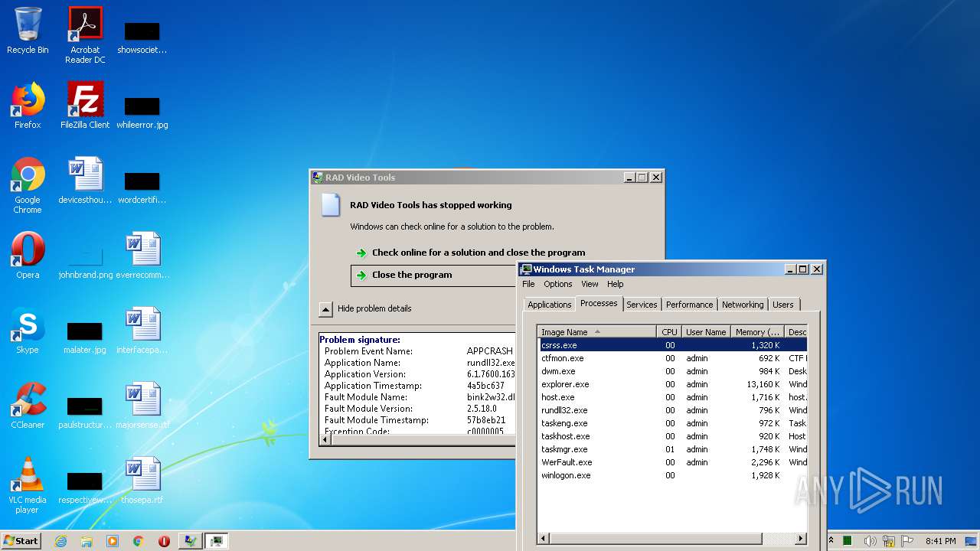The image size is (980, 551).
Task: Switch to Networking tab
Action: 743,305
